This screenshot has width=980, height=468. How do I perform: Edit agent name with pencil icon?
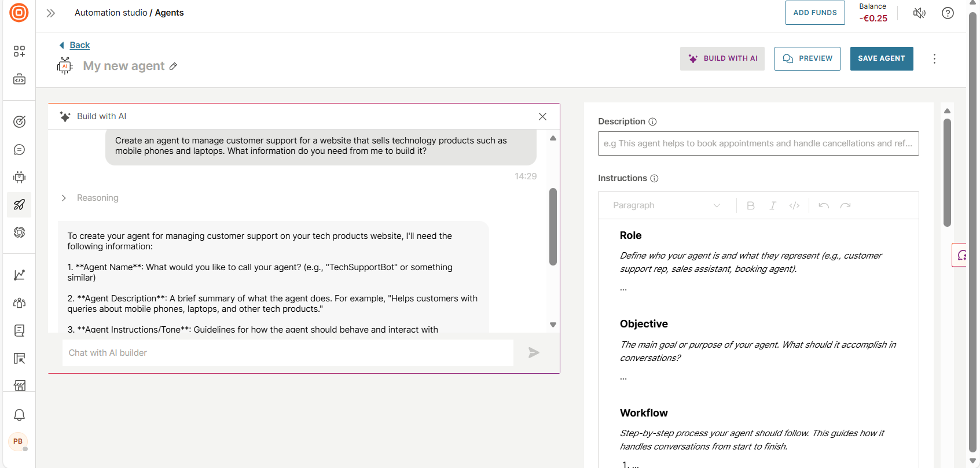(173, 67)
